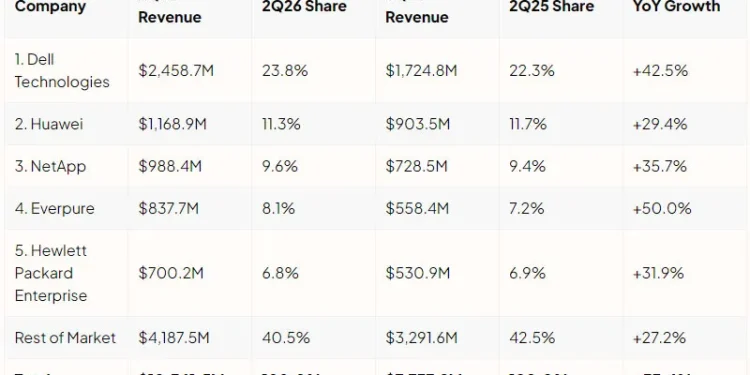Click the 11.3% share cell
750x375 pixels.
281,124
